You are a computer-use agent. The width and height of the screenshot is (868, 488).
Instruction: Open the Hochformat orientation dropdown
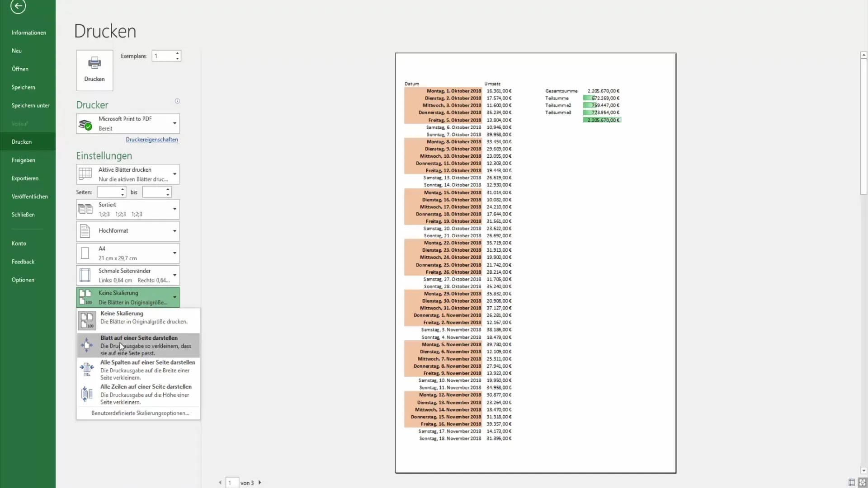click(x=128, y=231)
